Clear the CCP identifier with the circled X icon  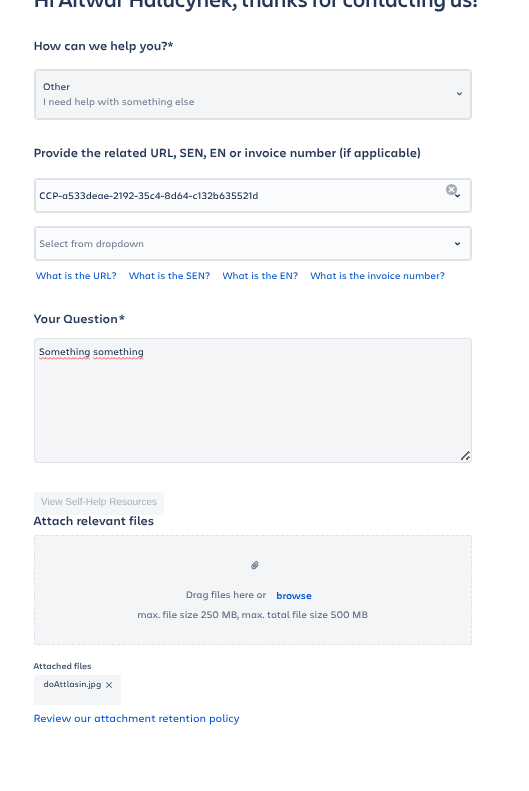[451, 190]
